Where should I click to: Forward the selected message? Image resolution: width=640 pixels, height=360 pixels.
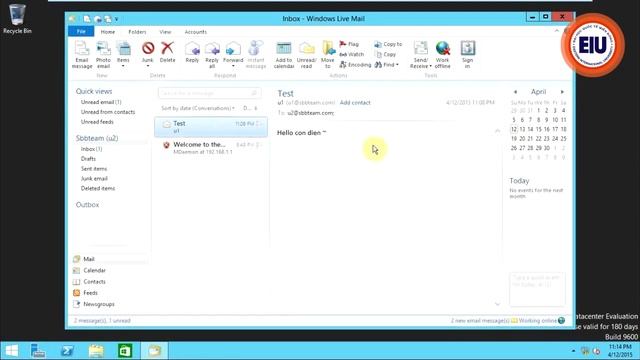coord(233,55)
